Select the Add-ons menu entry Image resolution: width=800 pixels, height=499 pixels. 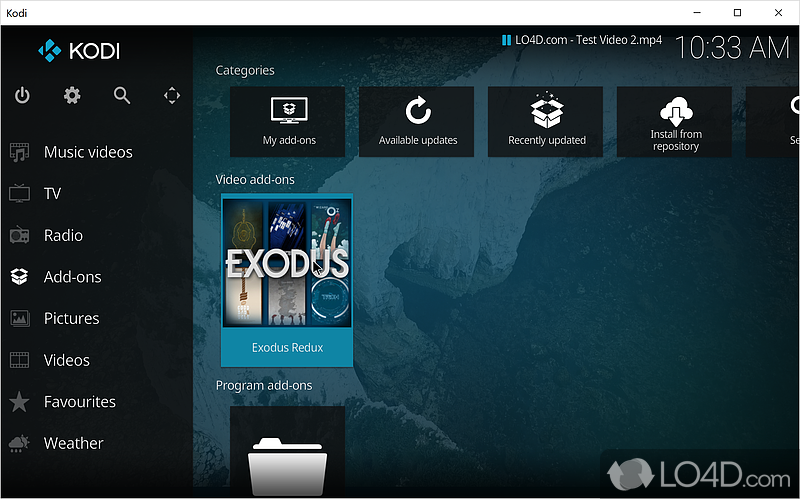(72, 277)
